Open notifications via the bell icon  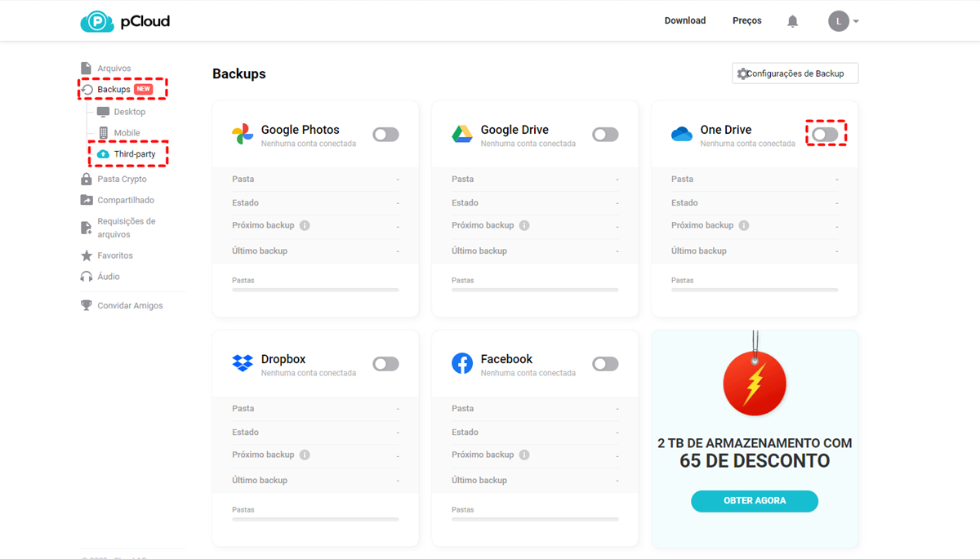point(792,21)
